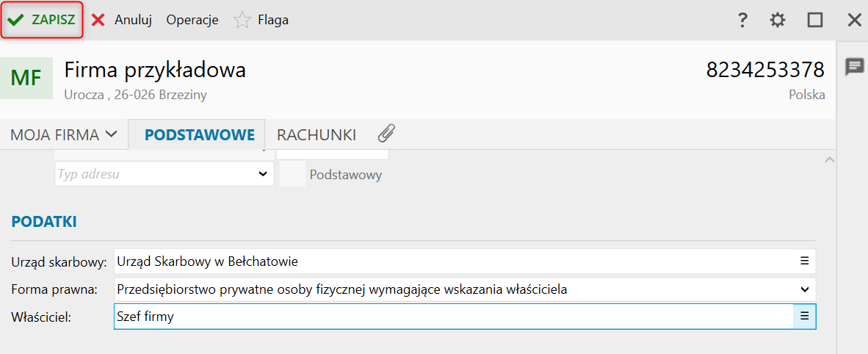The height and width of the screenshot is (354, 868).
Task: Open the MOJA FIRMA dropdown menu
Action: [x=63, y=134]
